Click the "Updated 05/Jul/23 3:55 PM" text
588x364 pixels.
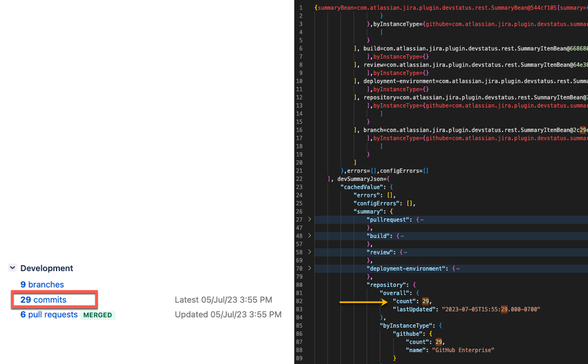tap(228, 315)
